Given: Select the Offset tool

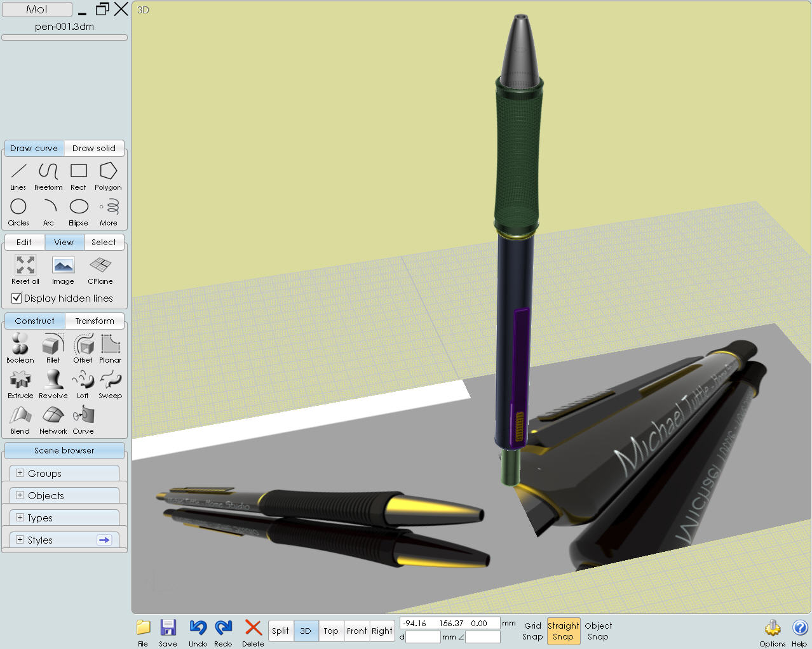Looking at the screenshot, I should pos(83,348).
